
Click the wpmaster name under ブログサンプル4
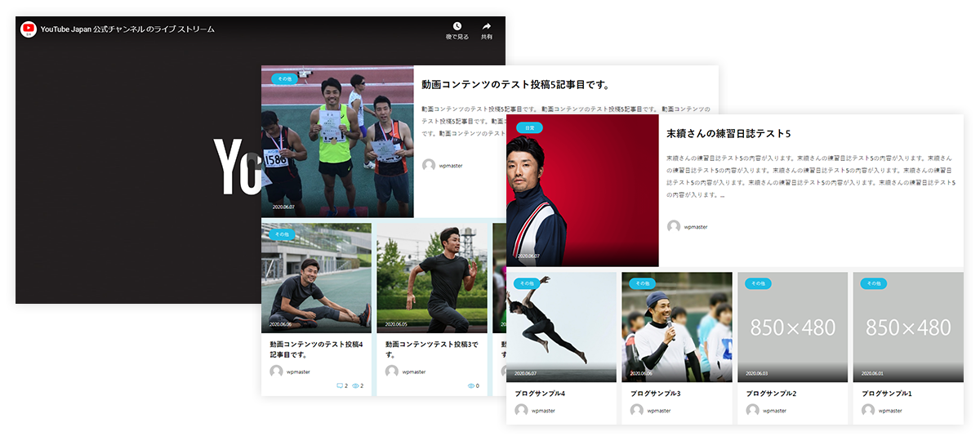(x=543, y=411)
